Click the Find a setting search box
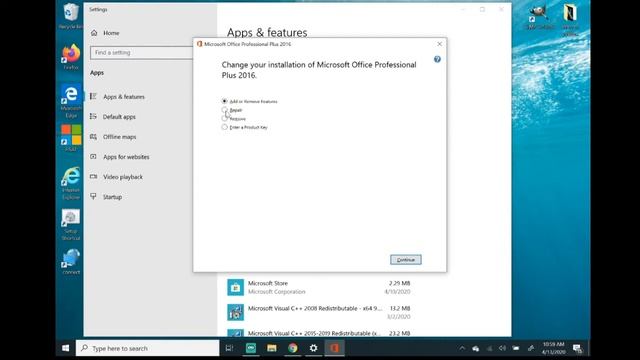 click(x=141, y=52)
